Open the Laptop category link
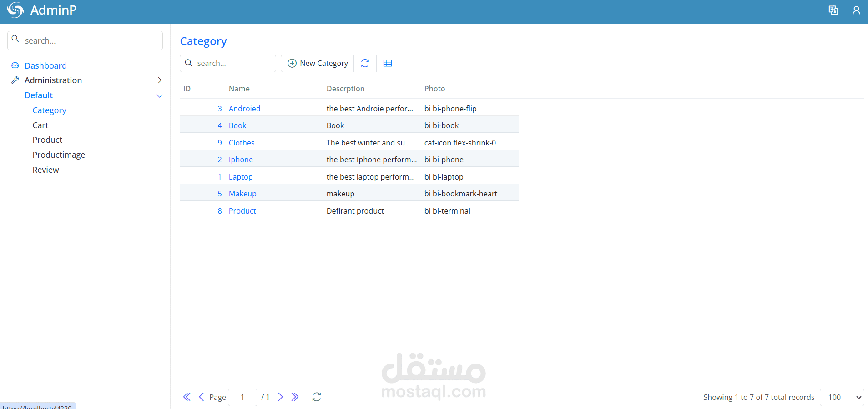Viewport: 868px width, 409px height. point(241,177)
